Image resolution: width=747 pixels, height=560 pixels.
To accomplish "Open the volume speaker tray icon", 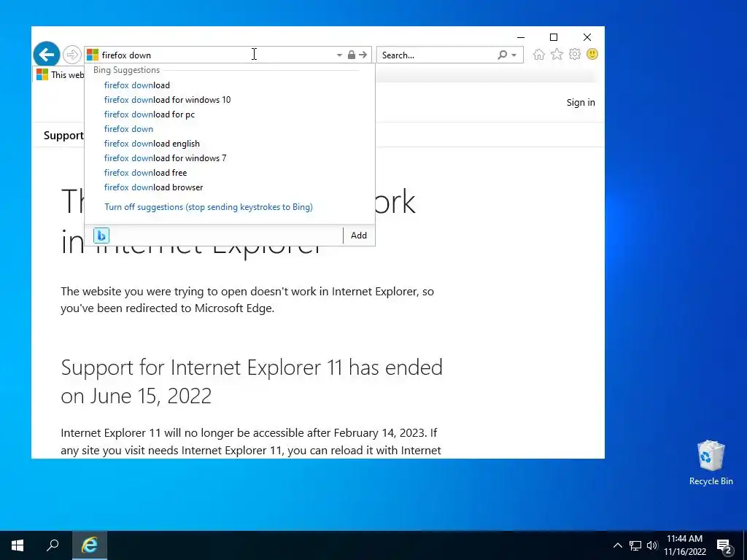I will 651,545.
